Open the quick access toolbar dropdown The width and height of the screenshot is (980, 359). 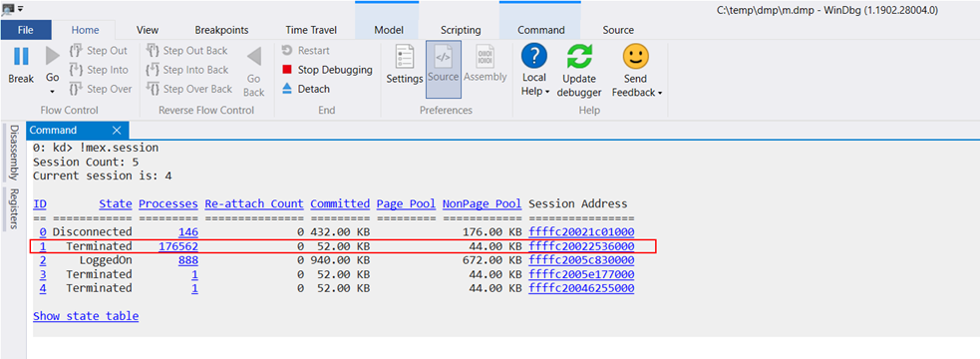click(20, 9)
